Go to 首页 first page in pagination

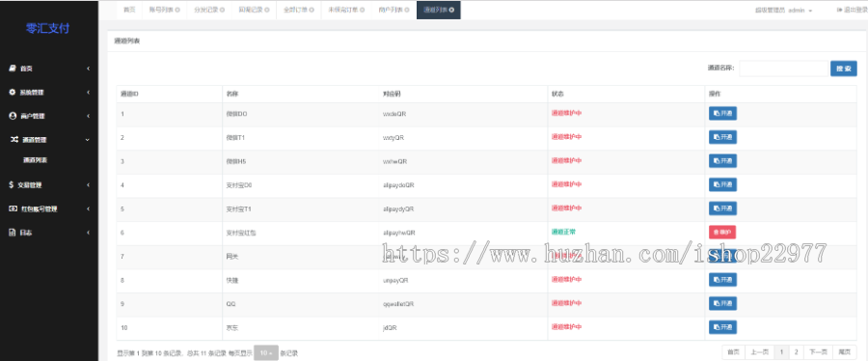(x=733, y=352)
